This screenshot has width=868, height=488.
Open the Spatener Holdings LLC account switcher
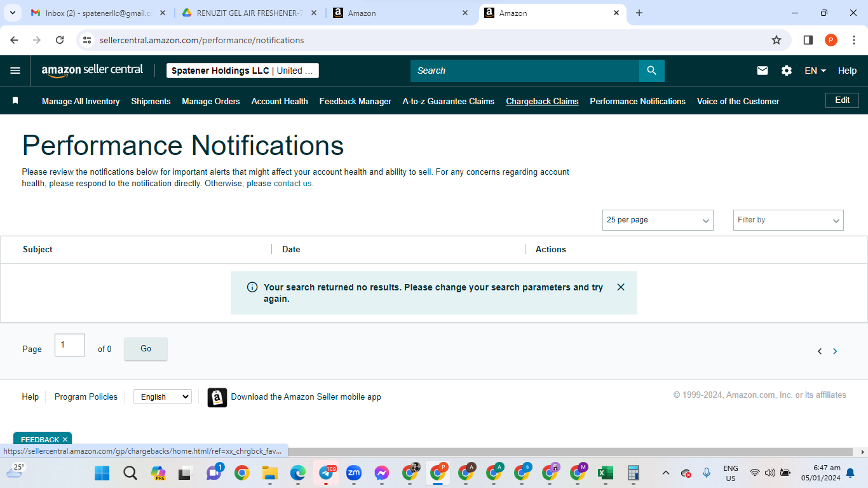click(x=243, y=71)
